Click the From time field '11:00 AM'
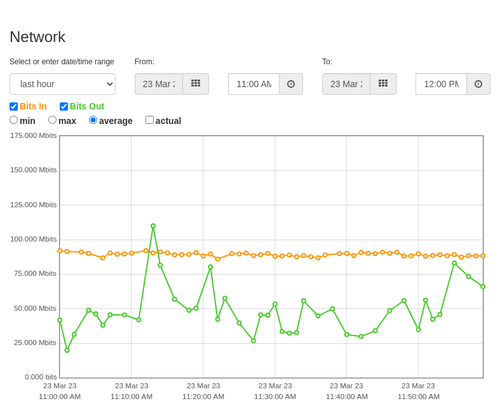Screen dimensions: 500x403 254,84
